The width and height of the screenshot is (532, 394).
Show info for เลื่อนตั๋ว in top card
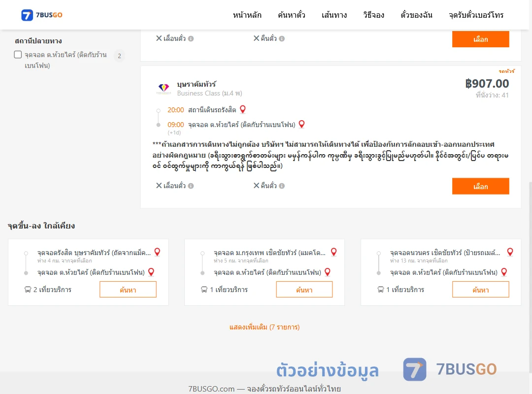coord(191,39)
